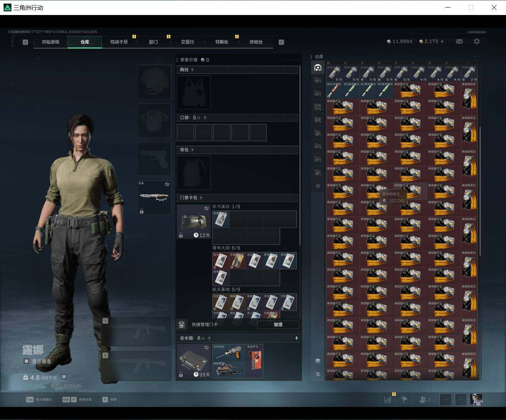Click the 进入特勤处 shortcut button

(39, 399)
